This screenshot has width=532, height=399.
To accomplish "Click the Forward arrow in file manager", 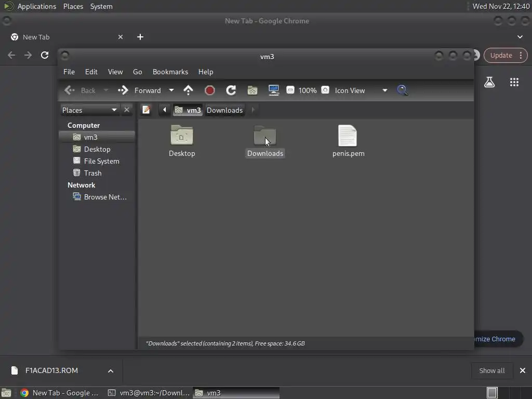I will (123, 90).
